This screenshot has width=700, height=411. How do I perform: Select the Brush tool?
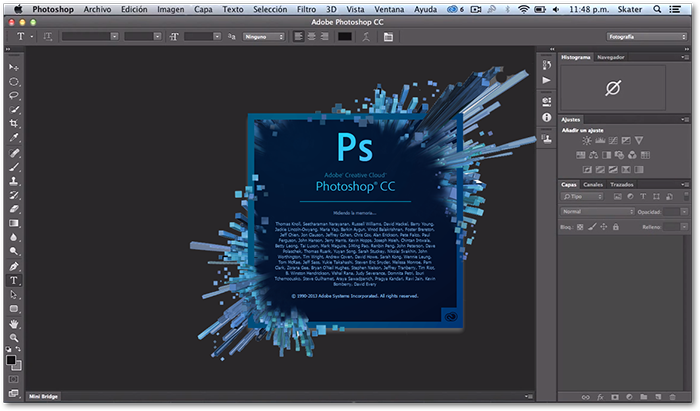tap(14, 167)
